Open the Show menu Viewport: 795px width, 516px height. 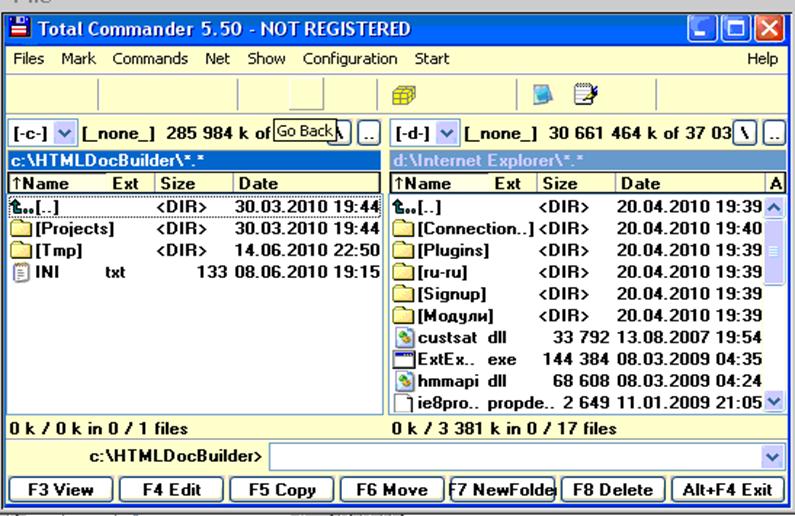pos(266,59)
